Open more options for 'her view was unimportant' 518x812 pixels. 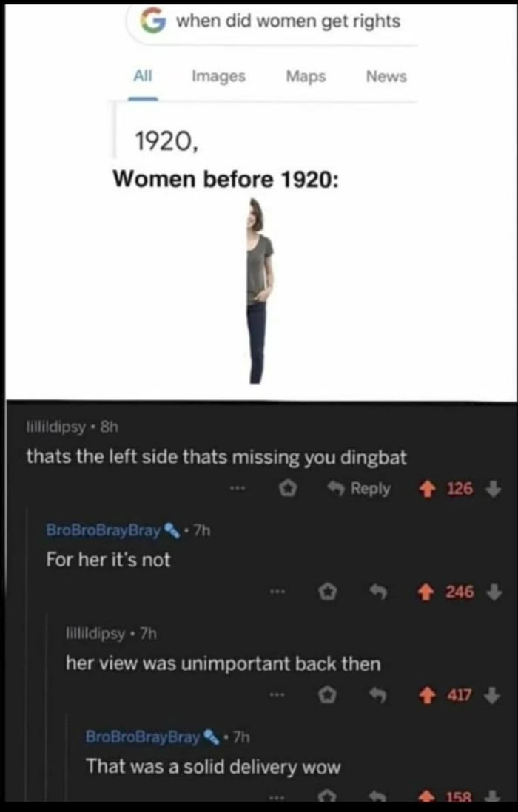pyautogui.click(x=277, y=695)
